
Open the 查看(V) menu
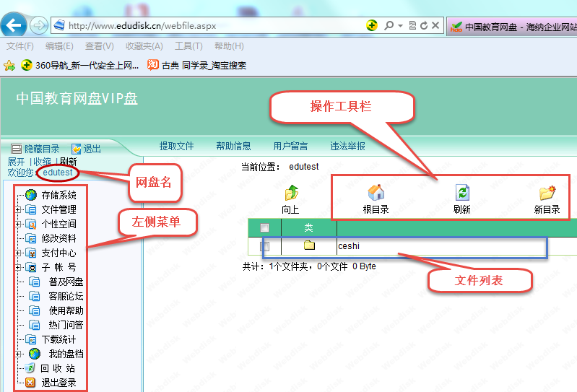tap(100, 46)
